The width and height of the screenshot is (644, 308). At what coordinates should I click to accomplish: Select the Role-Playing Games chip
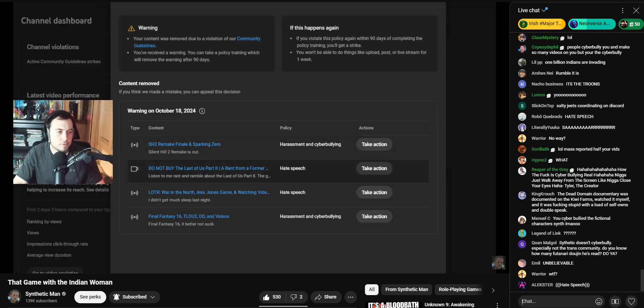[460, 289]
